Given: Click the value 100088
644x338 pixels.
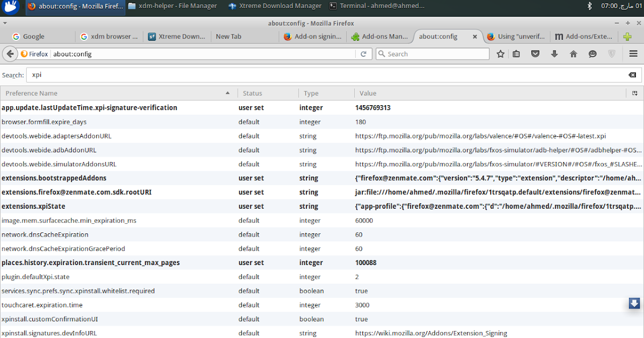Looking at the screenshot, I should pyautogui.click(x=366, y=262).
